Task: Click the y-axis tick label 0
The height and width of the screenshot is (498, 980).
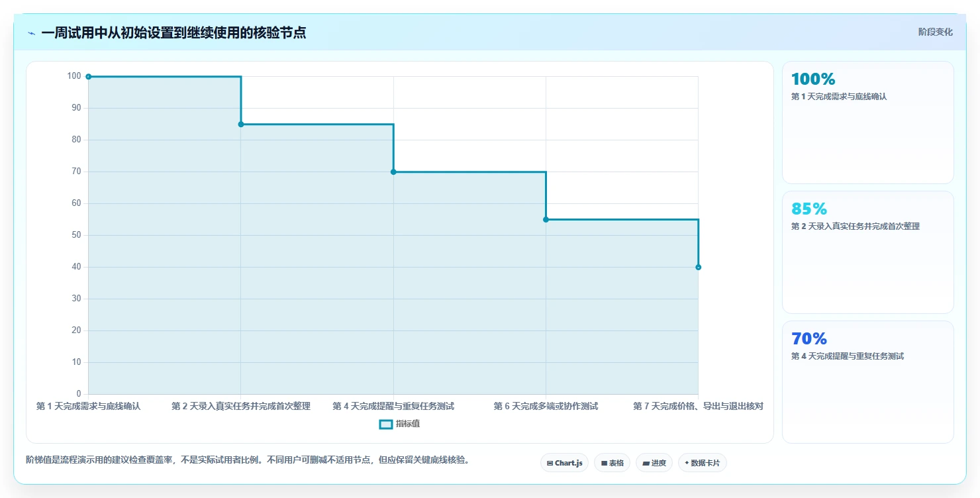Action: [79, 394]
